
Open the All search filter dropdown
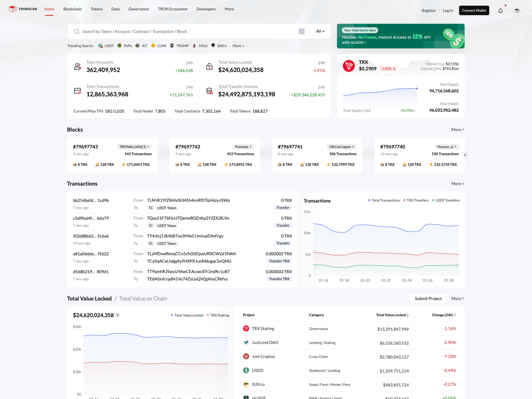click(320, 31)
